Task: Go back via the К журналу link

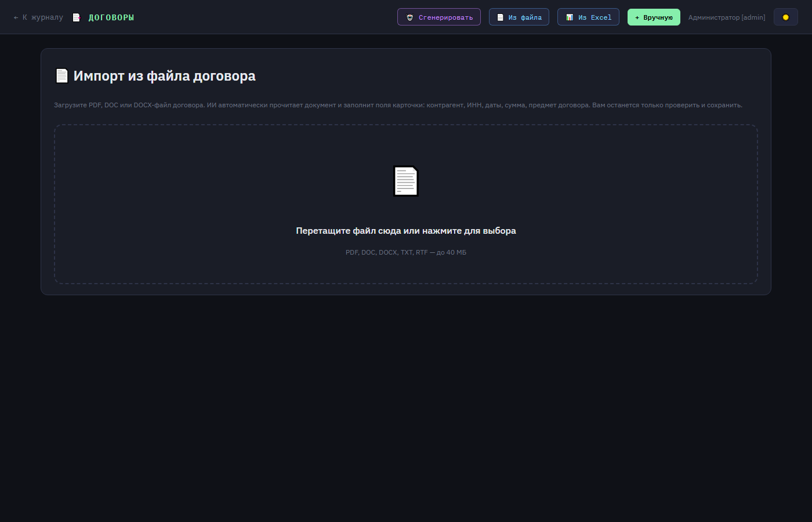Action: coord(38,17)
